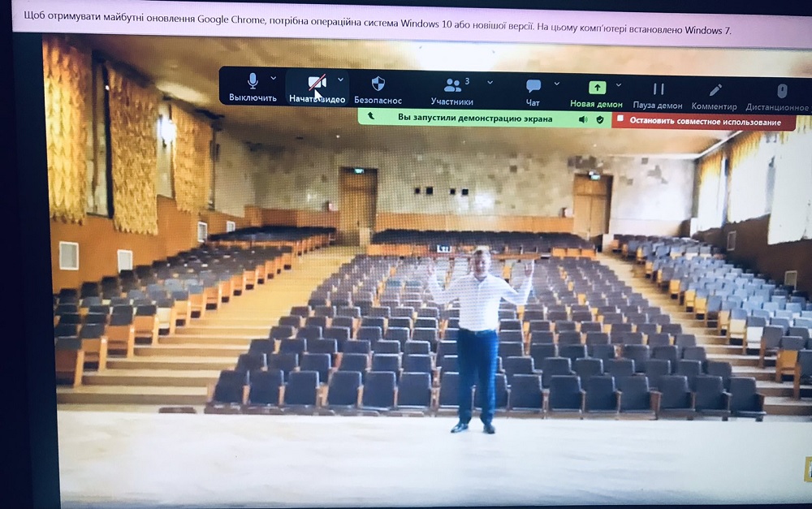Expand the arrow next to Чат

[x=557, y=84]
